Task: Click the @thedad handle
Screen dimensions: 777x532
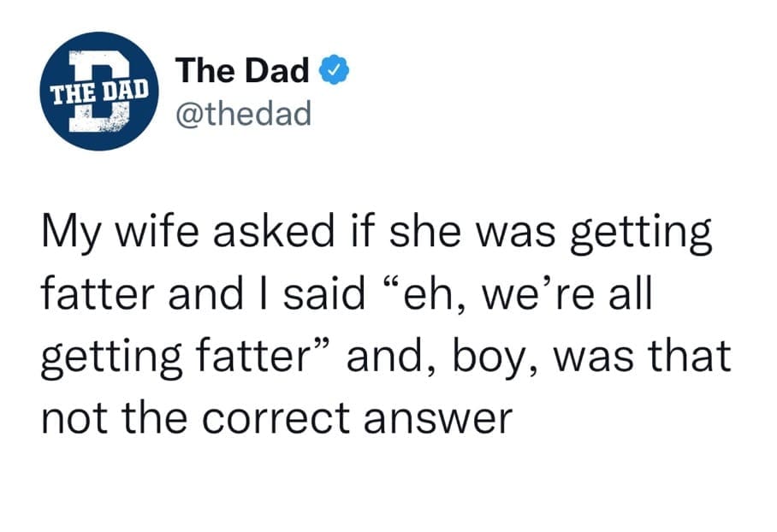Action: (243, 112)
